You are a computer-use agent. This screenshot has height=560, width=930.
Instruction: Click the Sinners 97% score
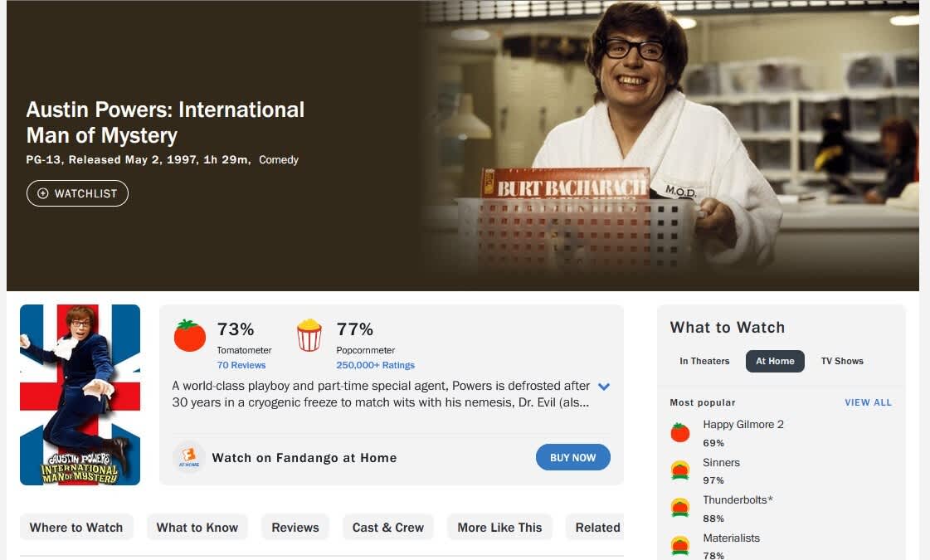[713, 480]
